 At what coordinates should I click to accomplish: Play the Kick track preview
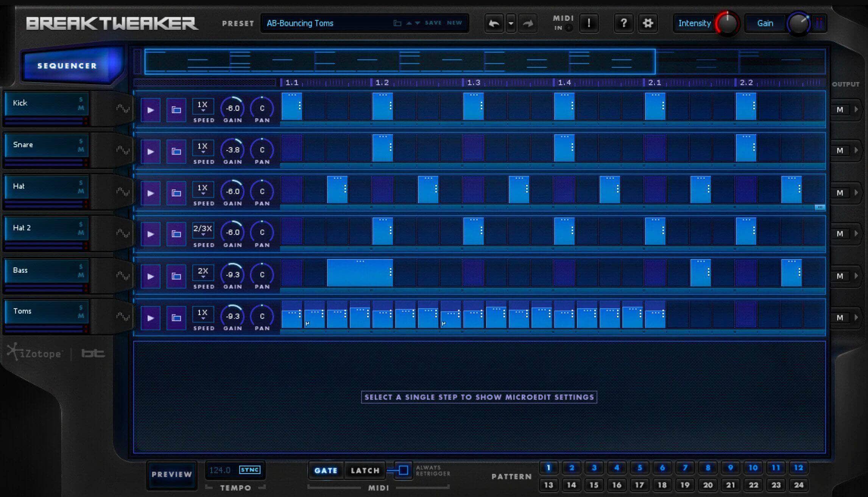click(x=150, y=110)
